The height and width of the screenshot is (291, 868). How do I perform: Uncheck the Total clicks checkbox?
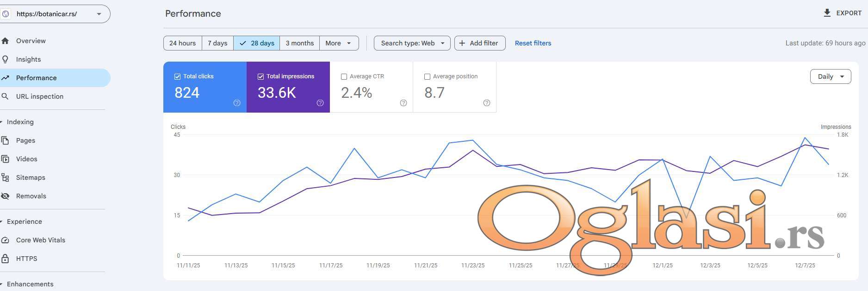(x=177, y=76)
